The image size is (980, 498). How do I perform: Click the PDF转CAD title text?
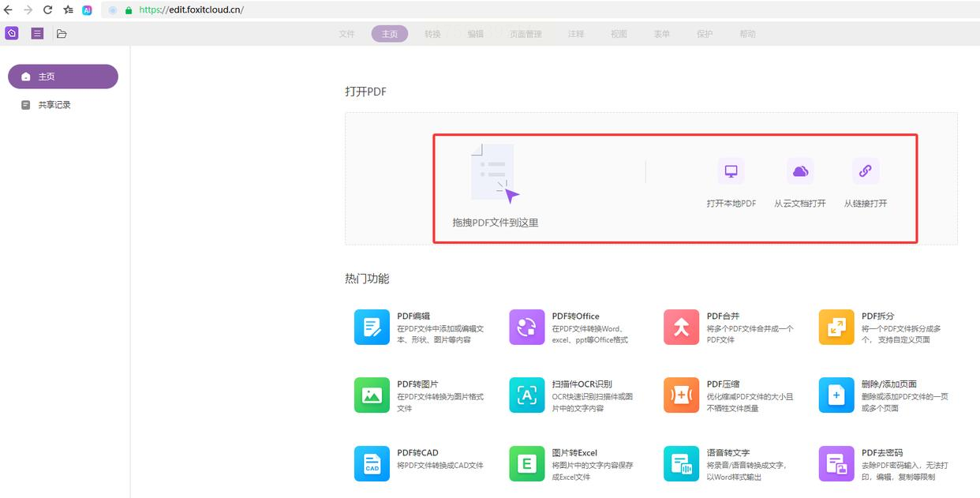[417, 453]
